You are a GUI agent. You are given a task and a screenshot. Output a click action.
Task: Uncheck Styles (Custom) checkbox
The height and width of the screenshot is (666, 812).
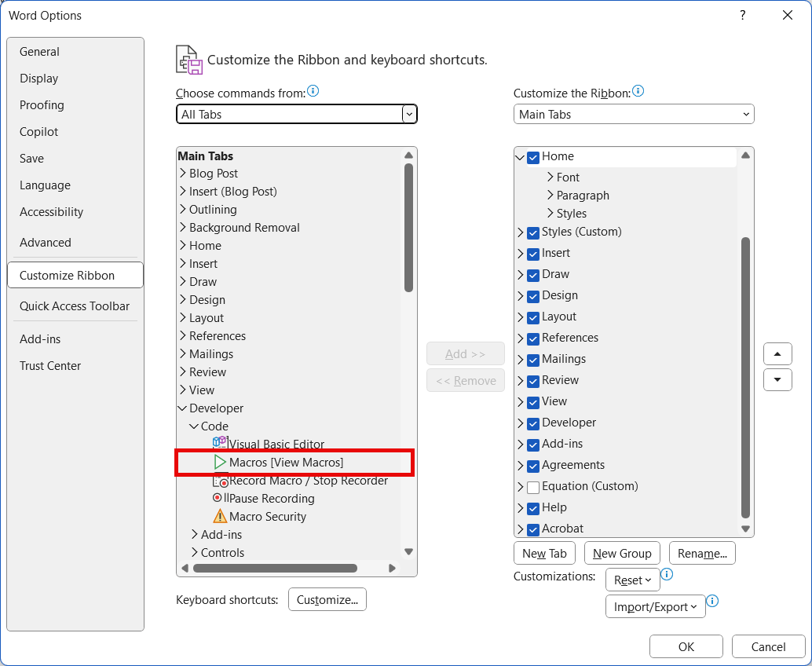(533, 233)
